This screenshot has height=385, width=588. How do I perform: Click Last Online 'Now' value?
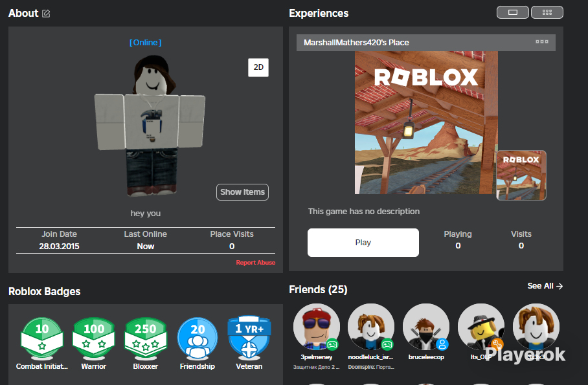pos(146,247)
